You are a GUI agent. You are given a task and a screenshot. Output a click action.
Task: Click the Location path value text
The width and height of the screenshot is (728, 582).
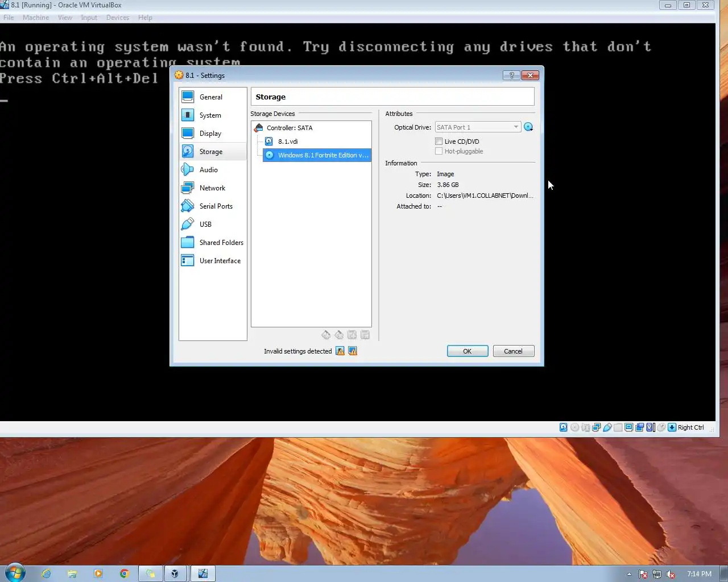[485, 196]
